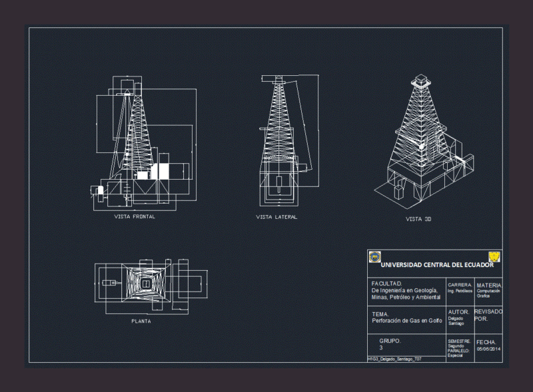Click the yellow faculty shield logo
Image resolution: width=533 pixels, height=392 pixels.
coord(494,257)
